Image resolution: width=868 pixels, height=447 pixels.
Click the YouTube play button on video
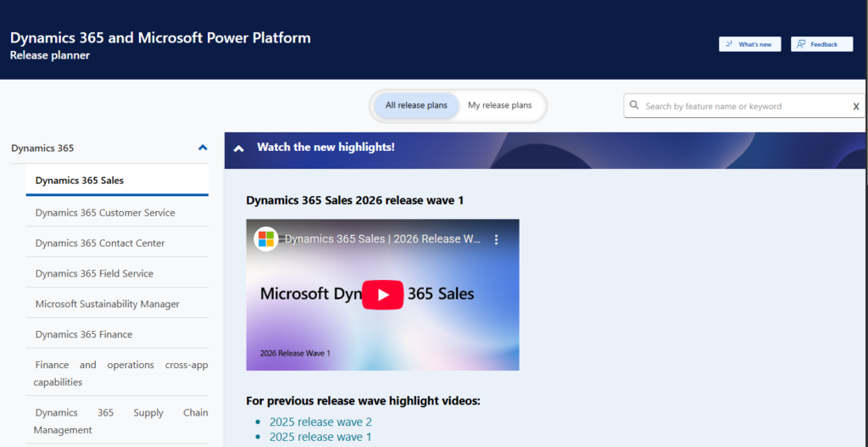click(383, 294)
